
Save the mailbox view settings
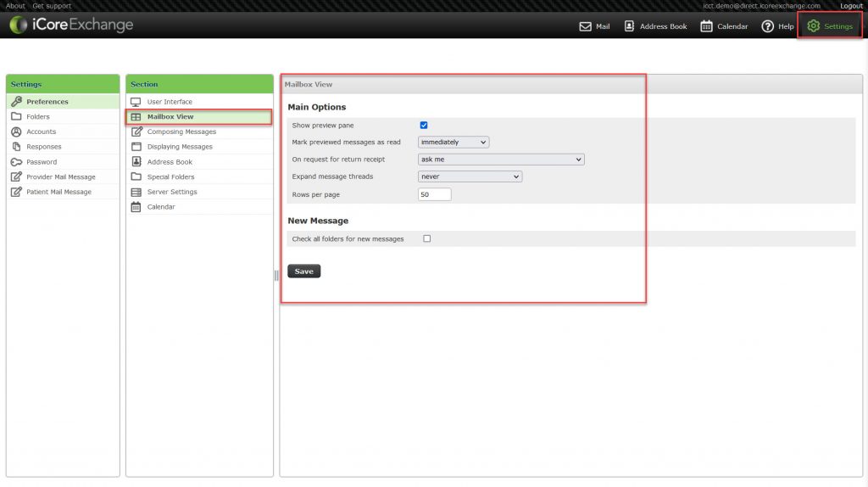(x=304, y=271)
